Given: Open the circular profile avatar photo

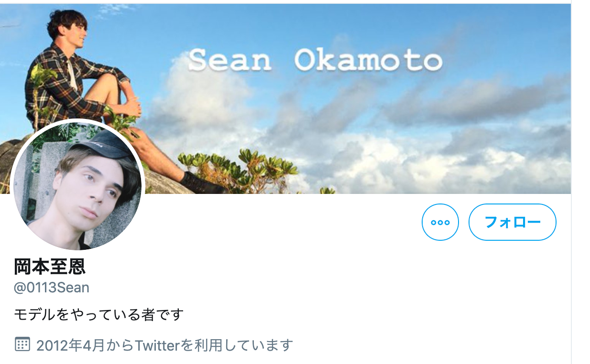Looking at the screenshot, I should point(77,185).
